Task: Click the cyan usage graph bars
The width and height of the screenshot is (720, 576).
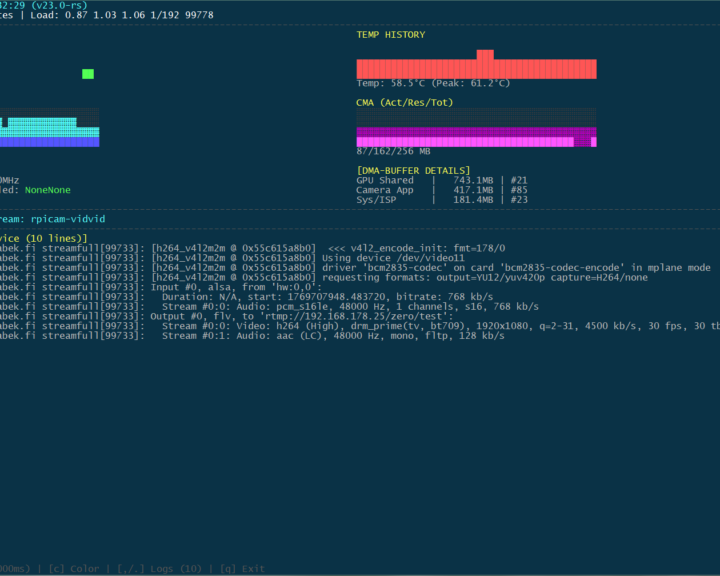Action: [50, 128]
